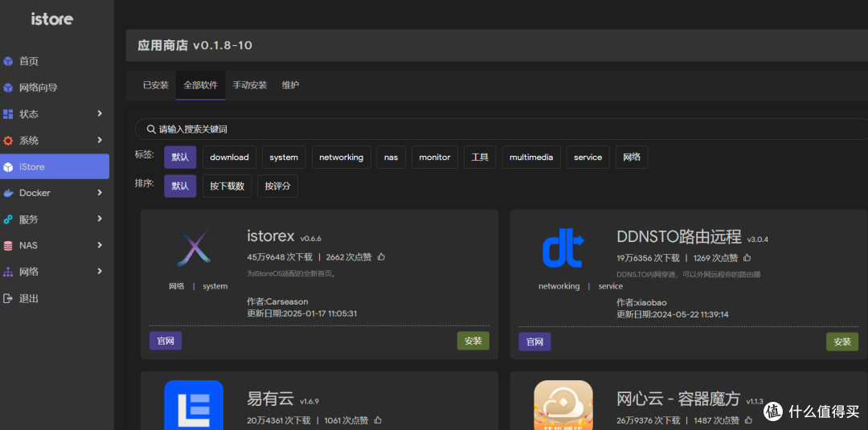Like DDNSTO路由远程 with thumbs-up icon
Image resolution: width=868 pixels, height=430 pixels.
[747, 257]
